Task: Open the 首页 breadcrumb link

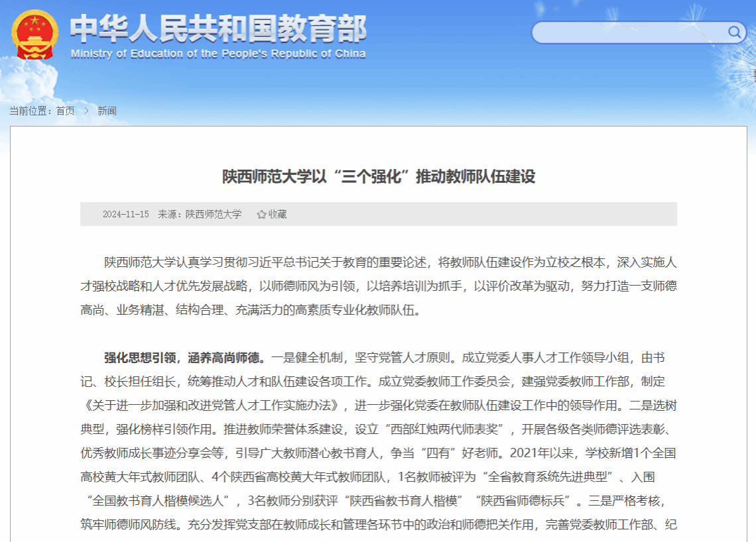Action: [x=66, y=111]
